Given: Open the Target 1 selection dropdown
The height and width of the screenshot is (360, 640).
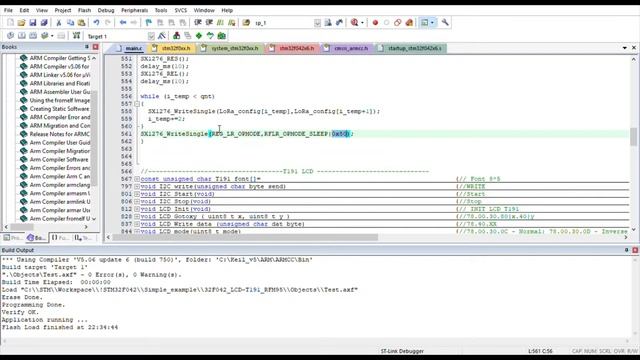Looking at the screenshot, I should (x=151, y=36).
